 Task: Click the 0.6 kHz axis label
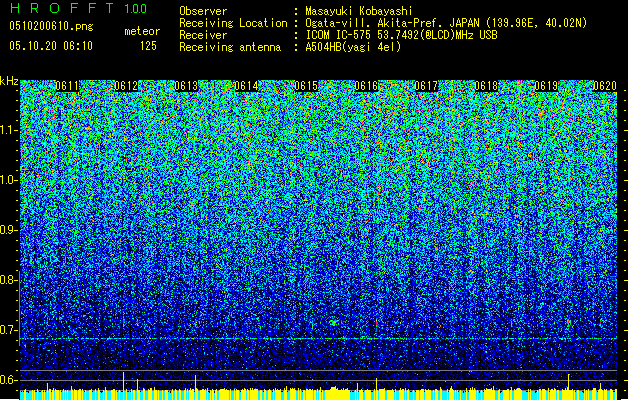point(9,380)
